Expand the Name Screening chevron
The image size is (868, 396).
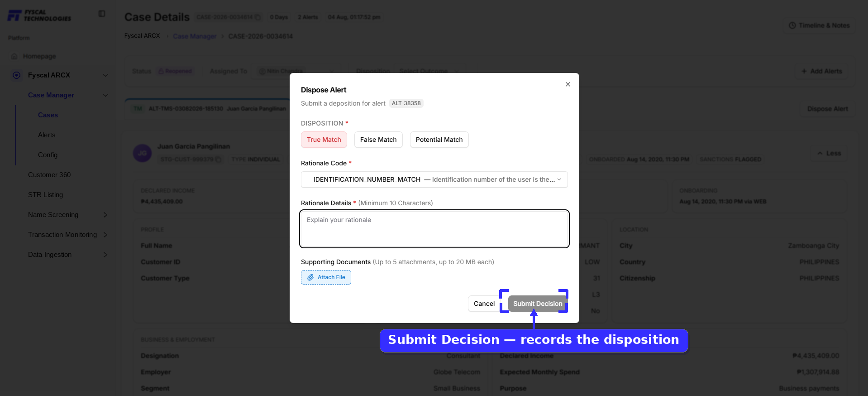click(105, 215)
